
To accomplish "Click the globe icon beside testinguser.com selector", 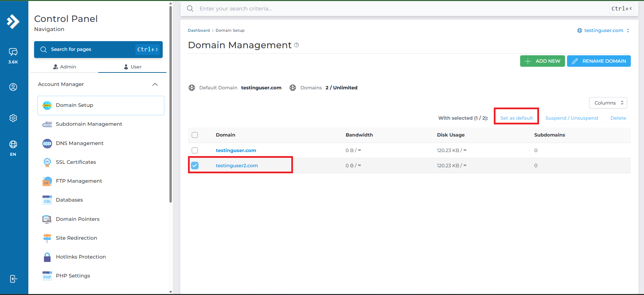I will click(580, 30).
